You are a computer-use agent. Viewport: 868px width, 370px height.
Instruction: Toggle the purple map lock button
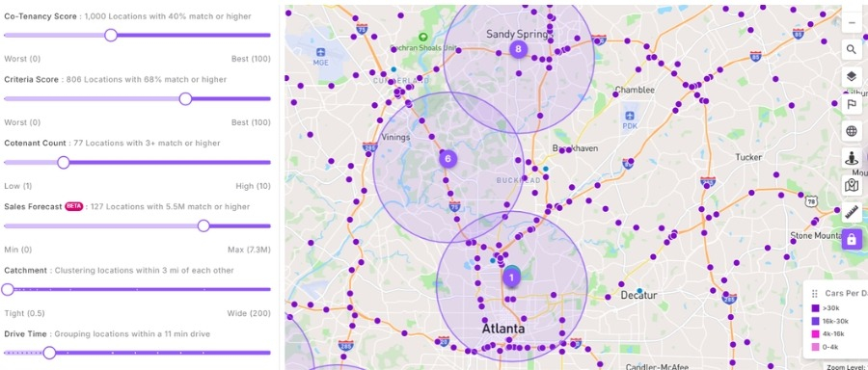pos(852,239)
